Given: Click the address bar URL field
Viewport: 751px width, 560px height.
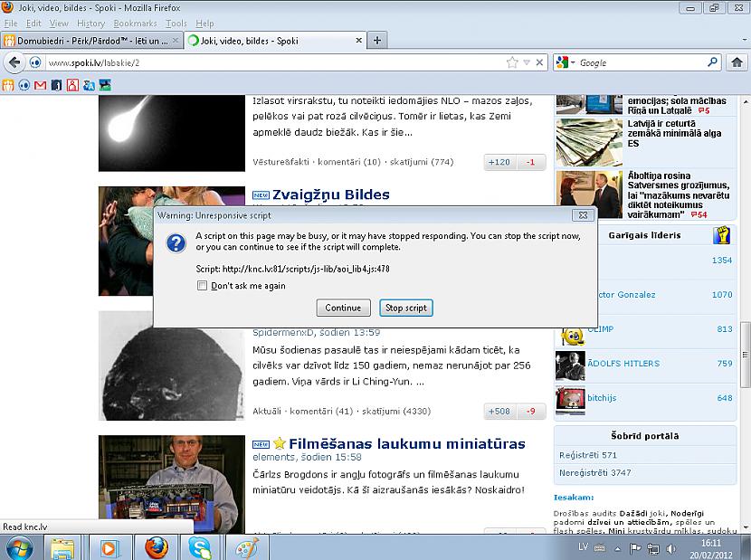Looking at the screenshot, I should (275, 62).
